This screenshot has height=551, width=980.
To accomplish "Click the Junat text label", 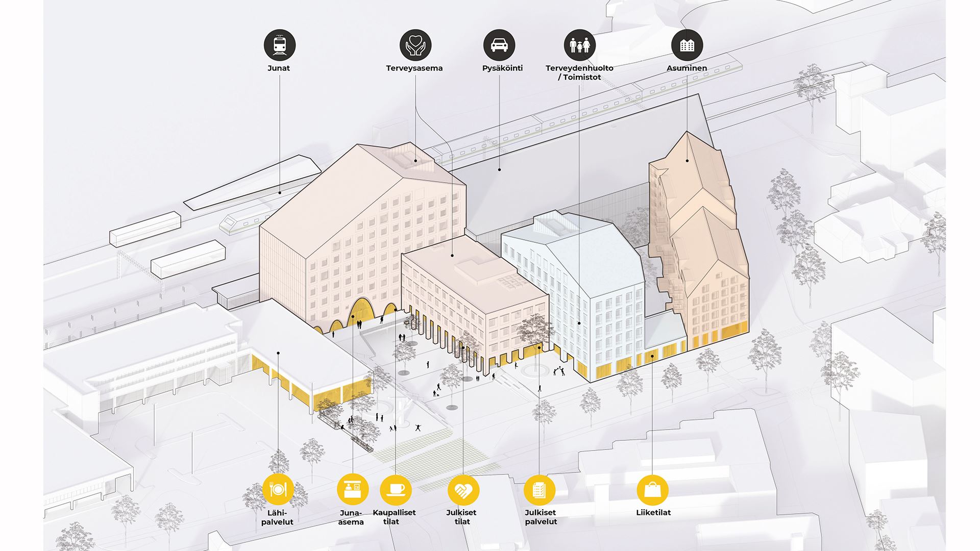I will [279, 68].
